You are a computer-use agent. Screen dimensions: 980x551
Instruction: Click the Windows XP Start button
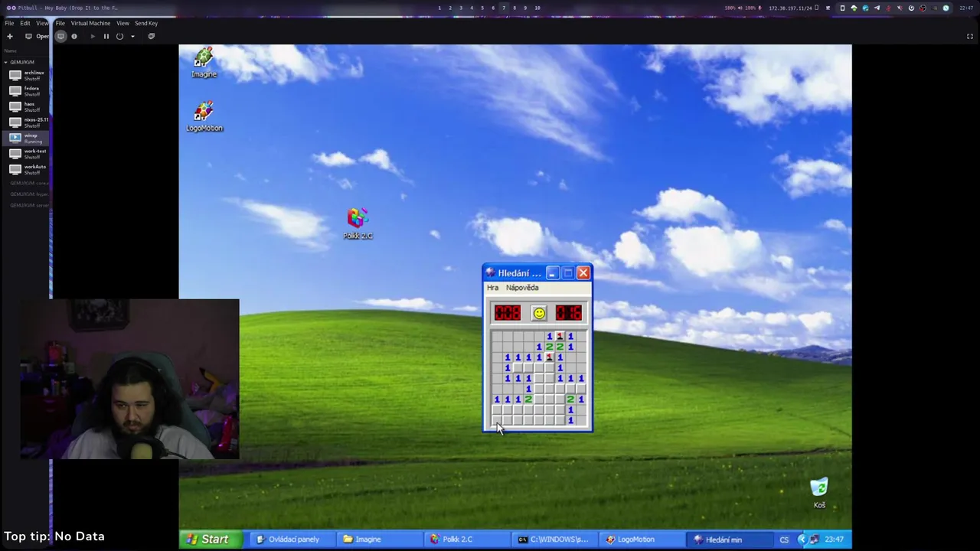click(209, 540)
